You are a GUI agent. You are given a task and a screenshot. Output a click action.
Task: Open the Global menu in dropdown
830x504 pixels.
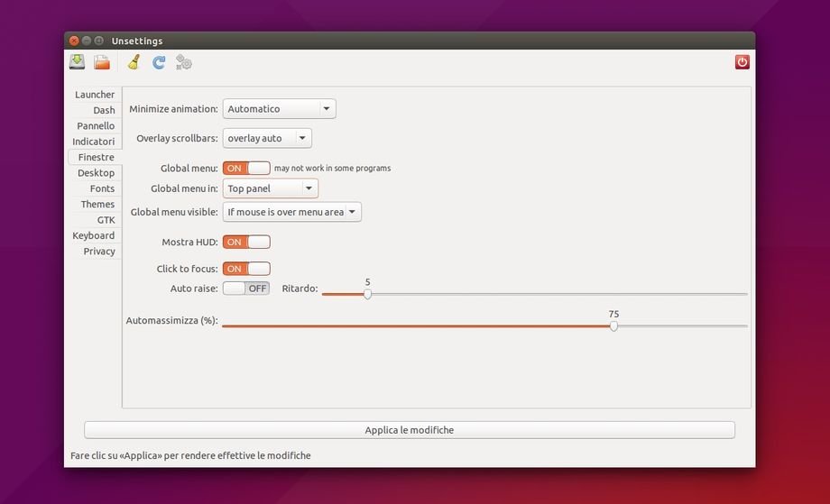(x=271, y=188)
